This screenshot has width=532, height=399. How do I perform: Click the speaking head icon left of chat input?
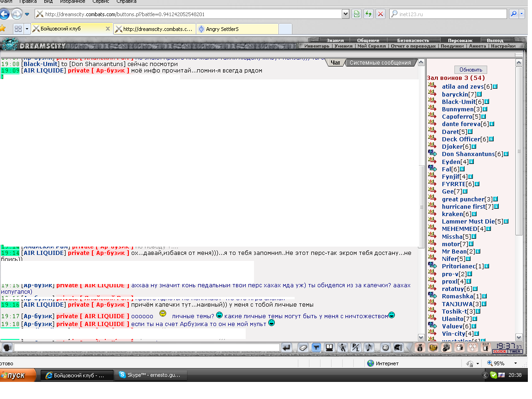7,347
